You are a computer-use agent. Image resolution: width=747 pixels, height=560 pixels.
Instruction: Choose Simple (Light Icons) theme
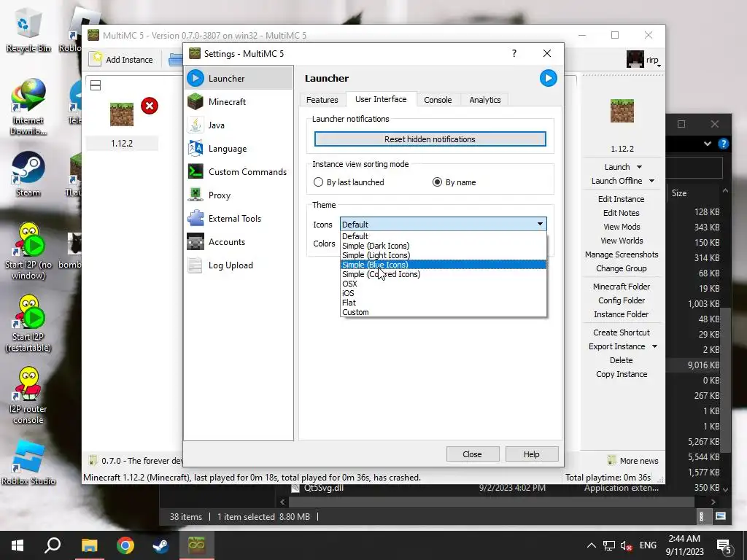[x=444, y=255]
